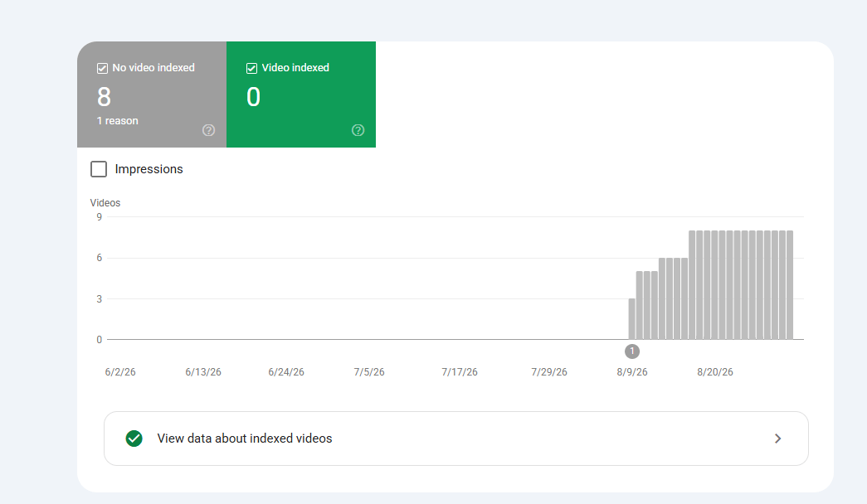Open help icon in Video indexed tile
The height and width of the screenshot is (504, 867).
pos(358,130)
